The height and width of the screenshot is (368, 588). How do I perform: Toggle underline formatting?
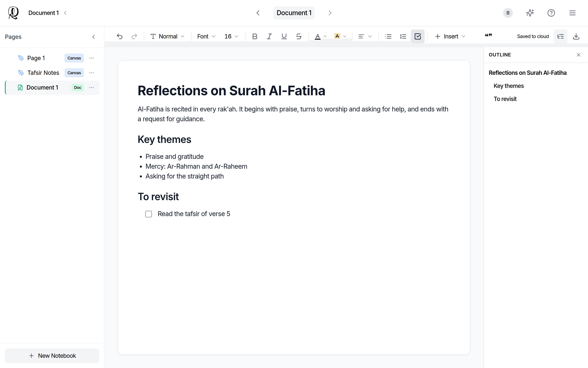pyautogui.click(x=284, y=37)
